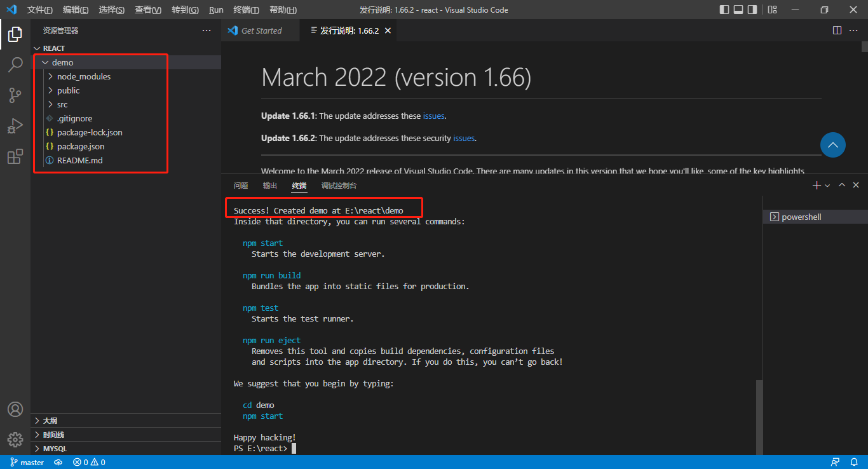The width and height of the screenshot is (868, 469).
Task: Maximize the panel with the up chevron
Action: click(x=842, y=185)
